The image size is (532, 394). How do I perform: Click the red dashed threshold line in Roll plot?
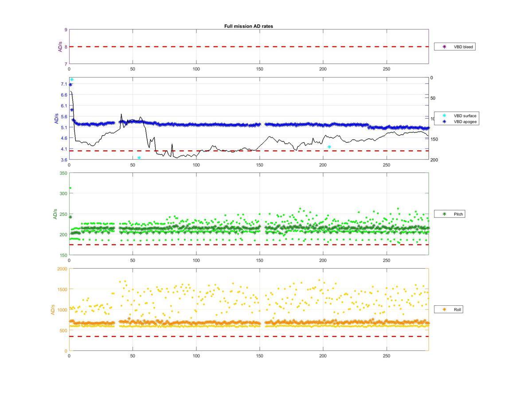pos(249,336)
